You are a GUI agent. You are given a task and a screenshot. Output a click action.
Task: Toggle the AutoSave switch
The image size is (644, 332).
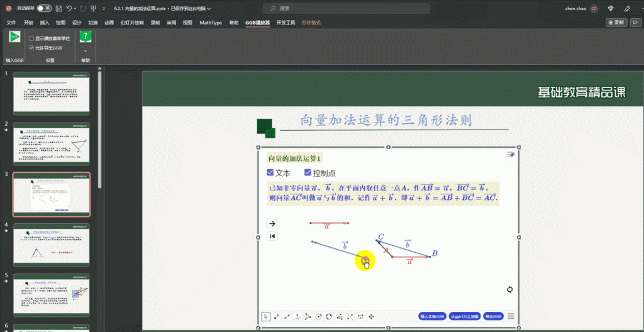pyautogui.click(x=44, y=8)
